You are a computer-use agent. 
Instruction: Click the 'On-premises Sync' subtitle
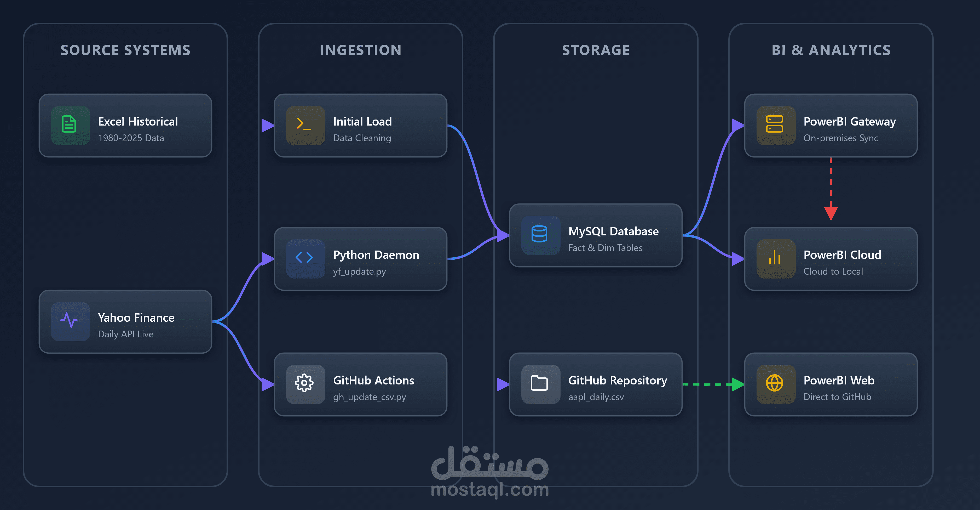(x=841, y=138)
